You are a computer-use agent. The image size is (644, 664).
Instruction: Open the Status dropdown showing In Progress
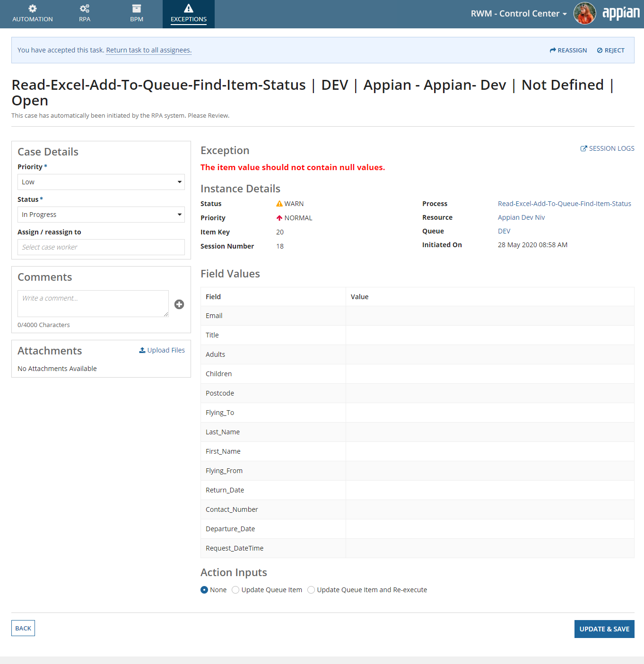tap(101, 215)
